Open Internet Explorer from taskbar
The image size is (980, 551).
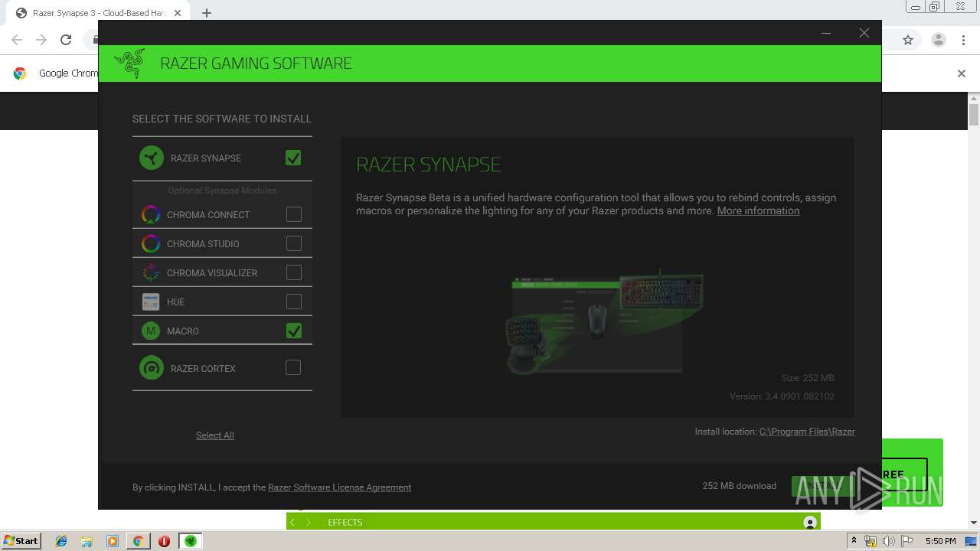coord(61,541)
